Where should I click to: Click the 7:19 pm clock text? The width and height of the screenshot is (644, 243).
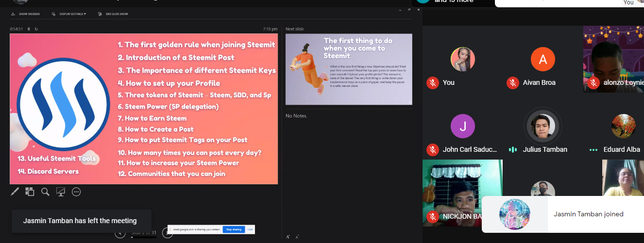click(x=271, y=29)
